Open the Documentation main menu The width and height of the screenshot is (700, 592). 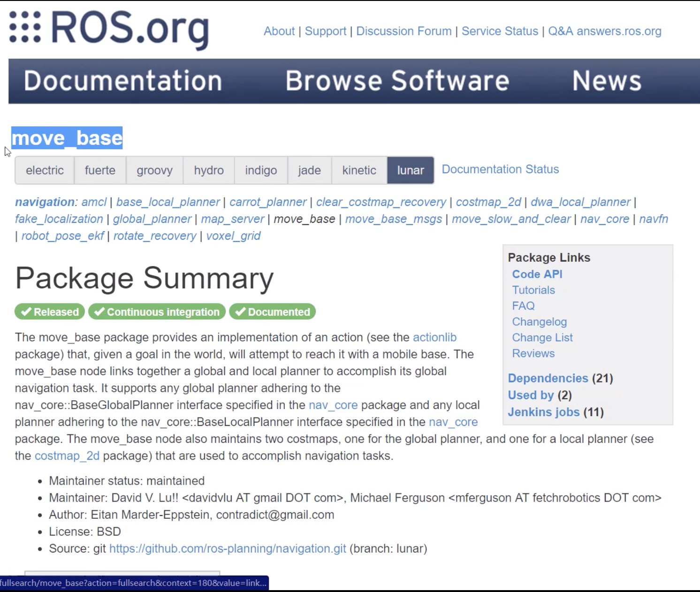point(123,81)
